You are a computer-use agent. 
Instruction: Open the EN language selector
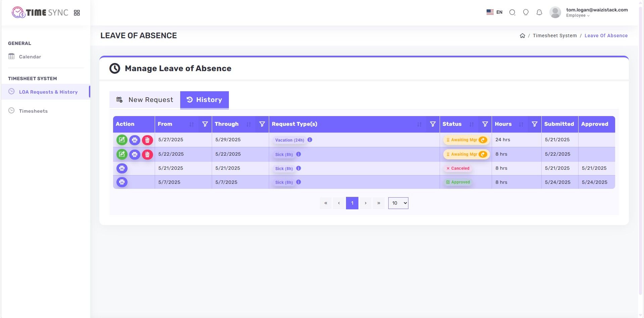click(494, 12)
